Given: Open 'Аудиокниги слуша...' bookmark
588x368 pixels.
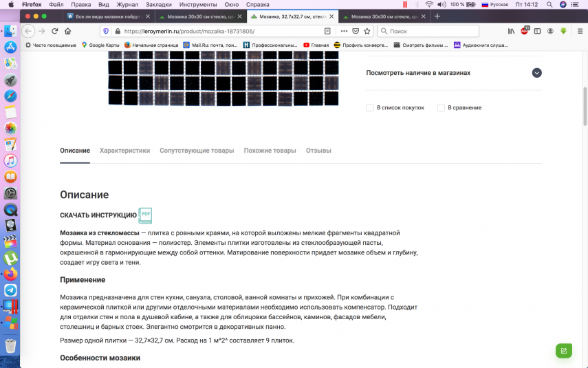Looking at the screenshot, I should click(481, 45).
